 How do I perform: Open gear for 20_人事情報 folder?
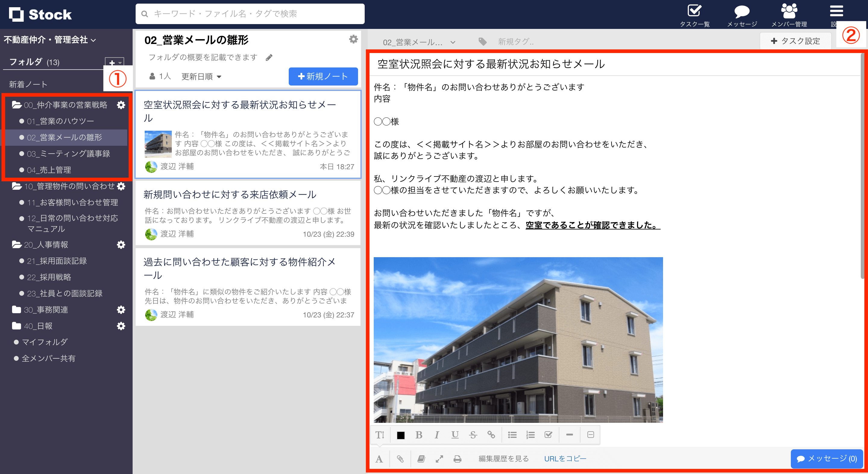[x=121, y=245]
